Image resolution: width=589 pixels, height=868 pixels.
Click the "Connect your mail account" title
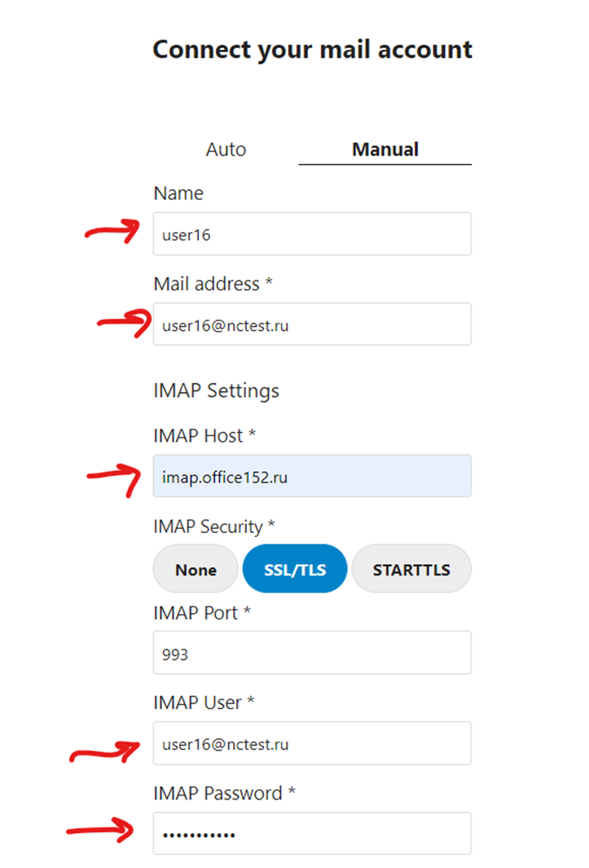(x=312, y=50)
